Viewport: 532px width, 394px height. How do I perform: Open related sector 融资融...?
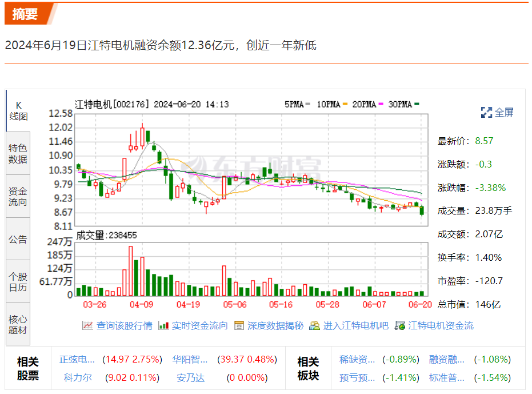(446, 359)
